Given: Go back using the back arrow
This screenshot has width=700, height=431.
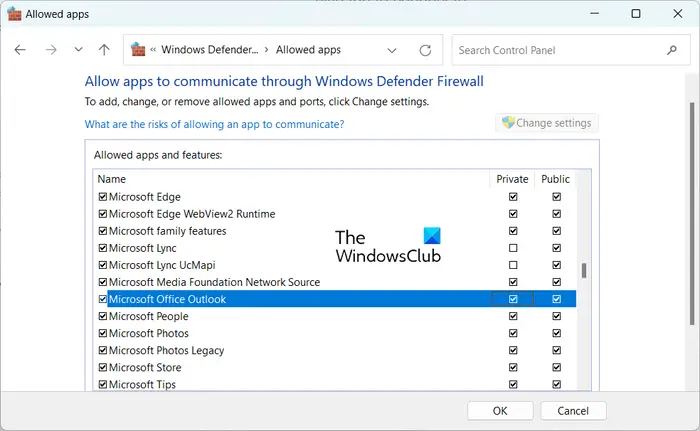Looking at the screenshot, I should pos(20,50).
